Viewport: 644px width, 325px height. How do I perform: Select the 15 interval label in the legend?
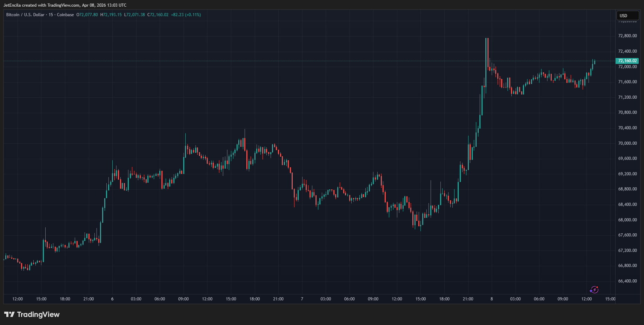[x=51, y=15]
